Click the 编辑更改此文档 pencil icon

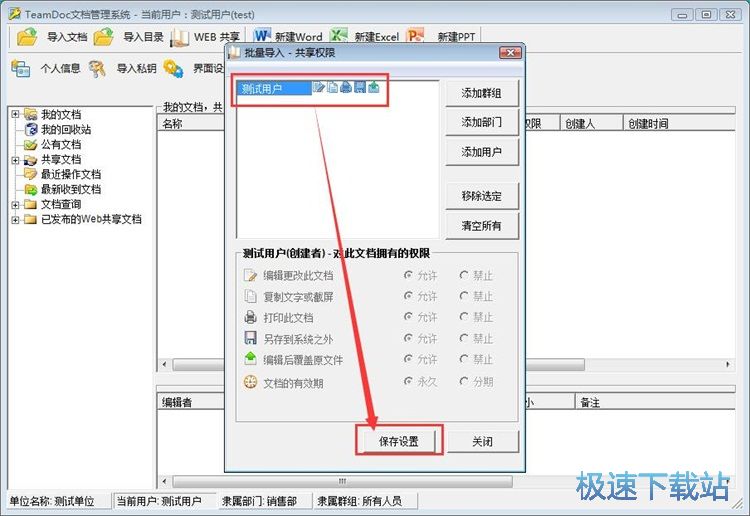(x=251, y=275)
